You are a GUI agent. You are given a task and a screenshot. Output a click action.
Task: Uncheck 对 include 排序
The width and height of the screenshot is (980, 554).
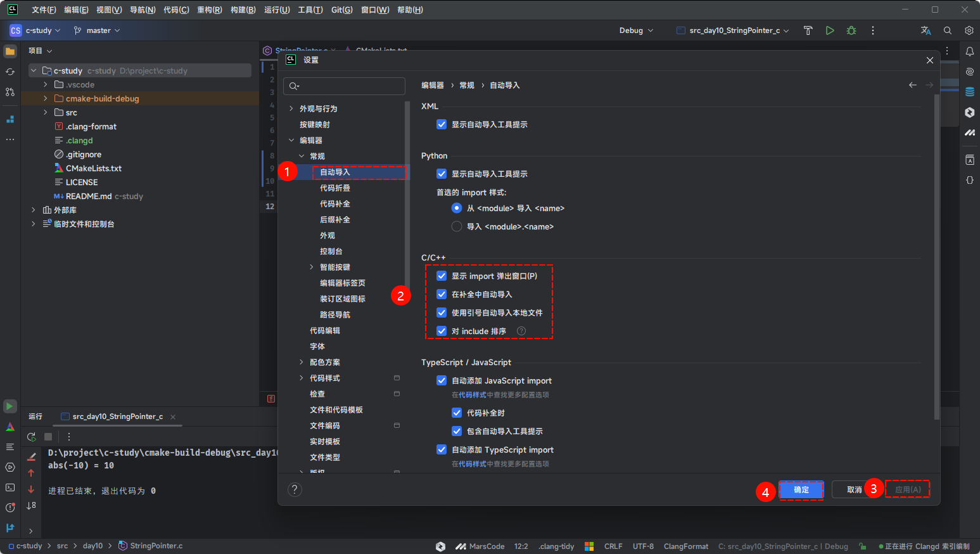pyautogui.click(x=442, y=330)
